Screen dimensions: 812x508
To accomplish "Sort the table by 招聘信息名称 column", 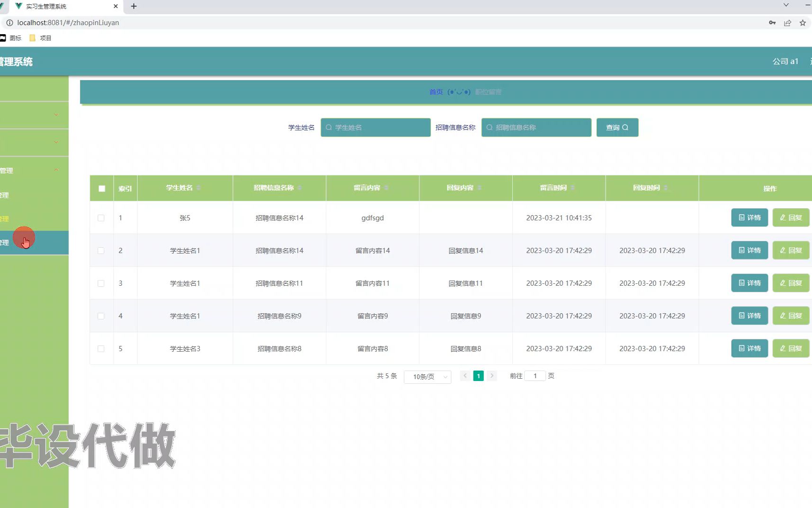I will click(x=300, y=188).
